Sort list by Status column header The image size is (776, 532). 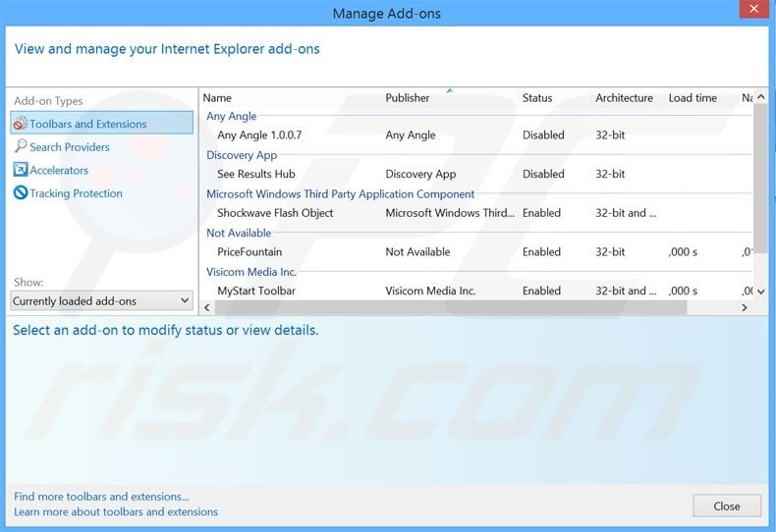537,98
